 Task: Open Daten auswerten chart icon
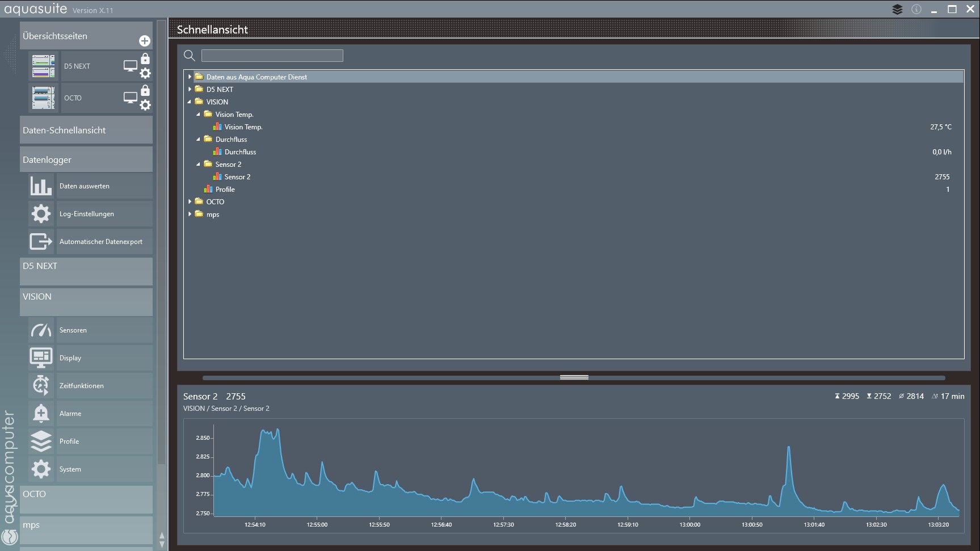tap(41, 186)
